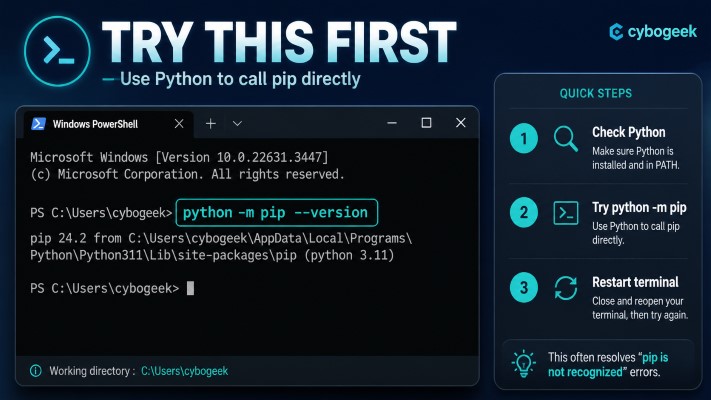This screenshot has height=400, width=711.
Task: Click the terminal icon for Try python -m pip
Action: click(566, 213)
